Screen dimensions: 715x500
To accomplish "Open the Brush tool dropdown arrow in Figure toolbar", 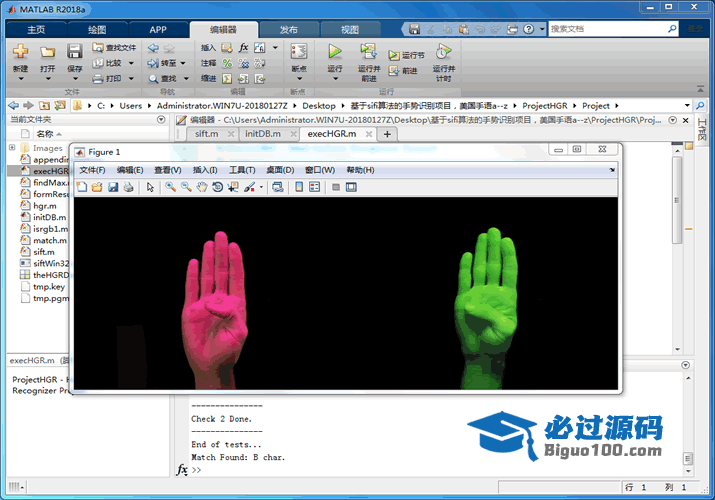I will coord(261,187).
